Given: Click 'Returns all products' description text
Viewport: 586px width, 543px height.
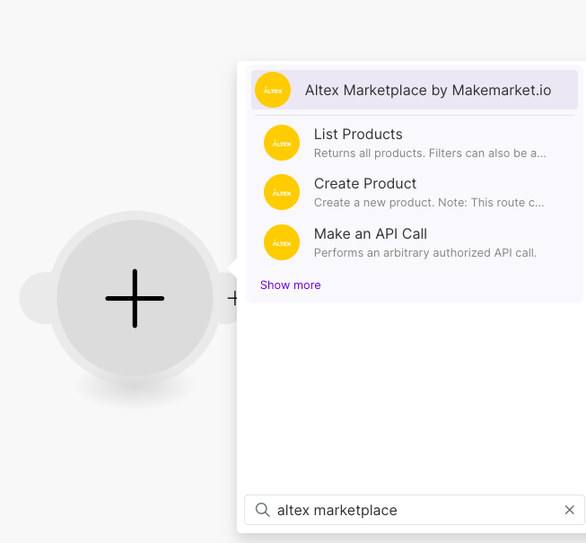Looking at the screenshot, I should point(430,153).
